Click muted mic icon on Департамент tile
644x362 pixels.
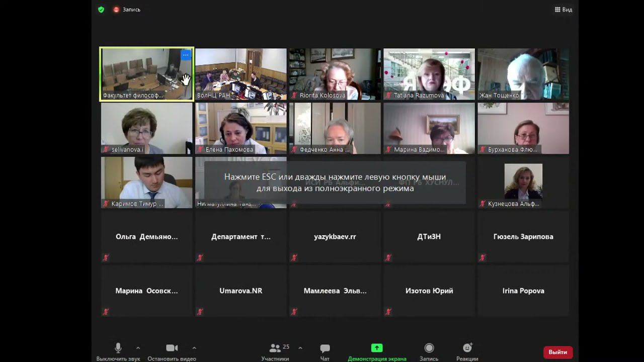(200, 257)
